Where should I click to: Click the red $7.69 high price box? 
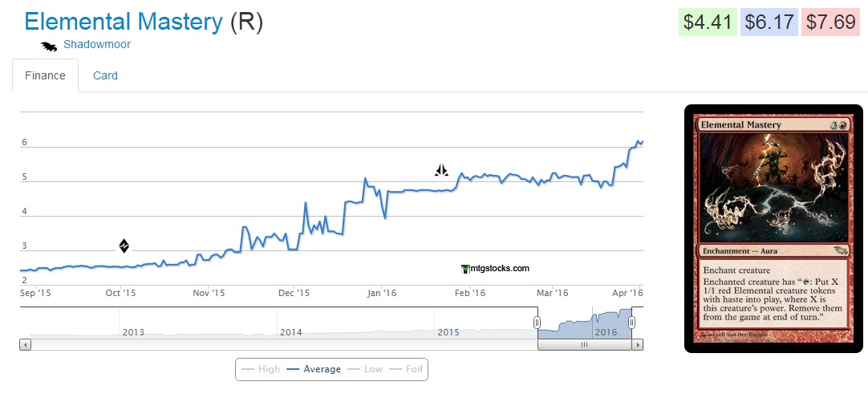(830, 22)
